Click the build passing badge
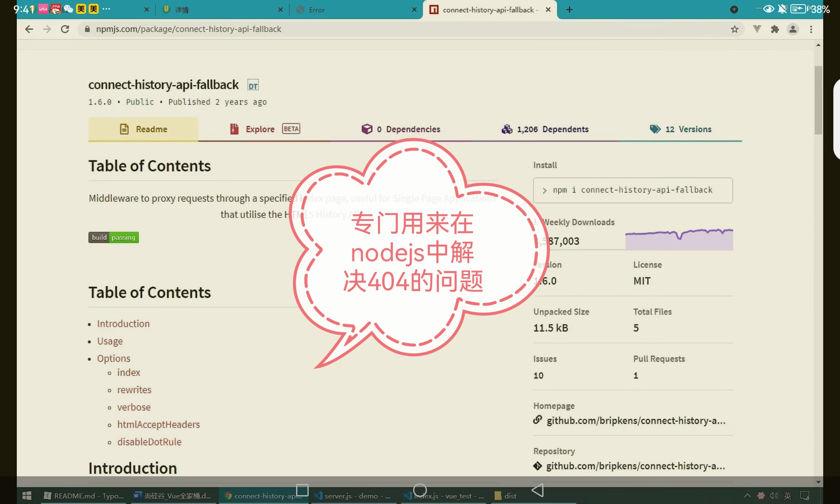This screenshot has height=504, width=840. (113, 237)
